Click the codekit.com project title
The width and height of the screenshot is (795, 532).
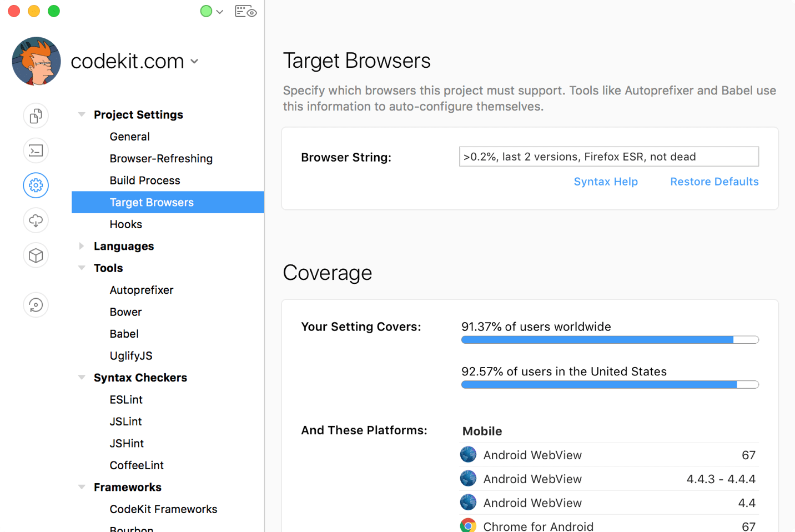(127, 61)
